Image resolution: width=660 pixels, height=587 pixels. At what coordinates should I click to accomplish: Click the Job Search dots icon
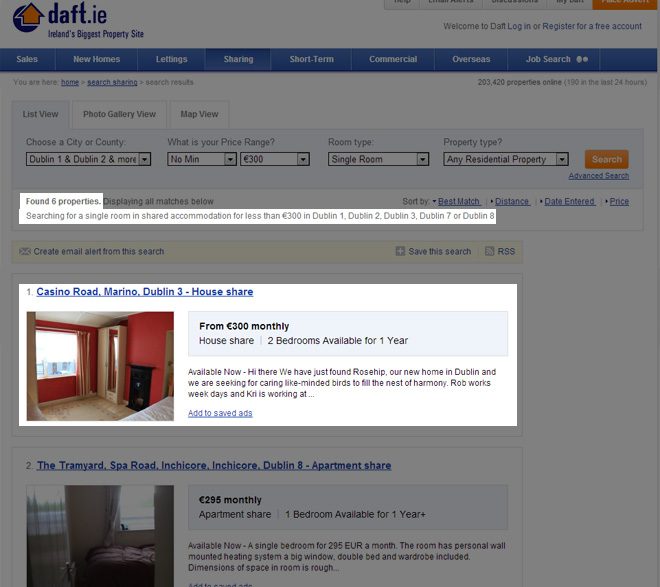tap(582, 59)
